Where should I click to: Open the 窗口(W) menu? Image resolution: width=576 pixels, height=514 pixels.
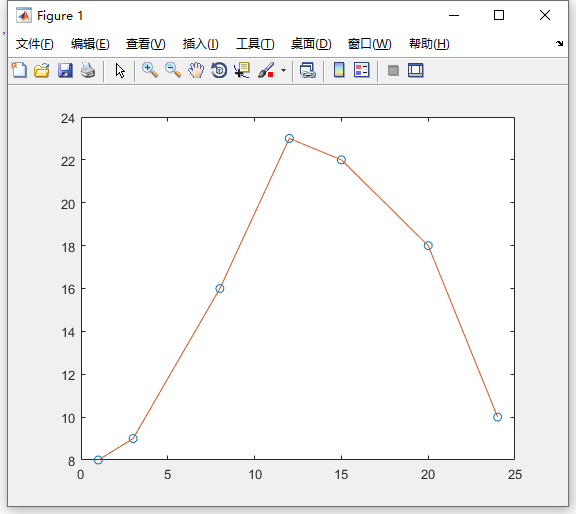(370, 44)
